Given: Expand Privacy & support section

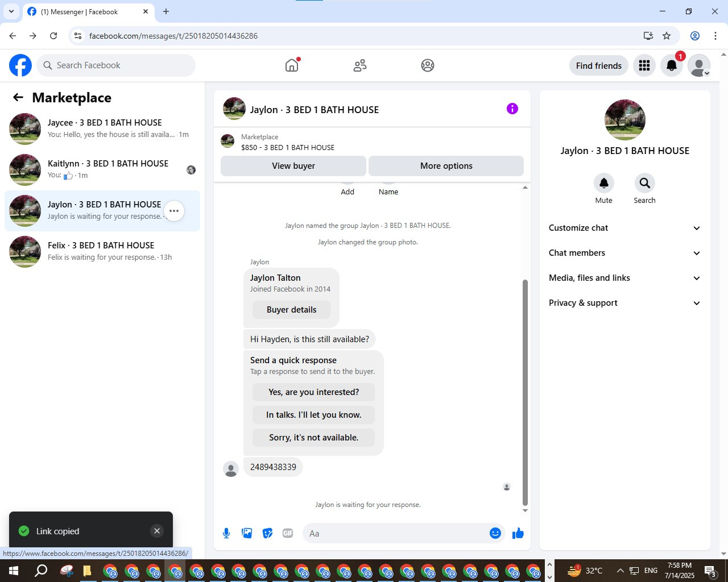Looking at the screenshot, I should pos(624,303).
